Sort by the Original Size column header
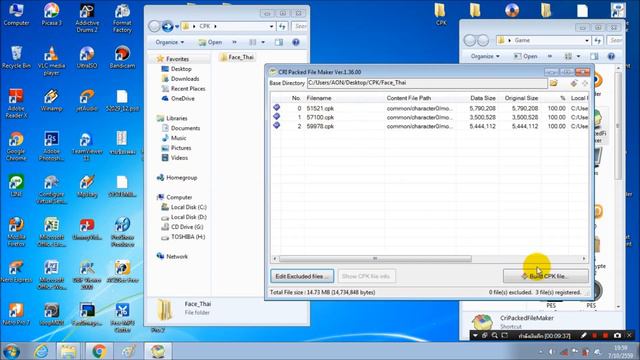This screenshot has width=640, height=360. point(521,98)
